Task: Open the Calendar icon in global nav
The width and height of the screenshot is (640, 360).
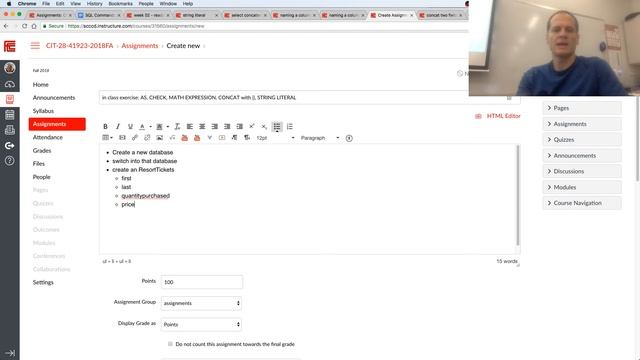Action: pos(10,115)
